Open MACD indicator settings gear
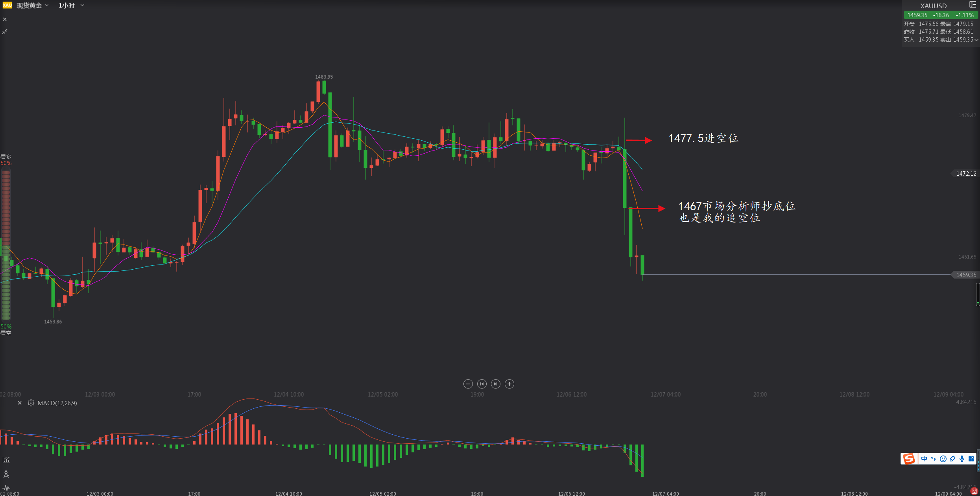This screenshot has height=496, width=980. pos(31,403)
